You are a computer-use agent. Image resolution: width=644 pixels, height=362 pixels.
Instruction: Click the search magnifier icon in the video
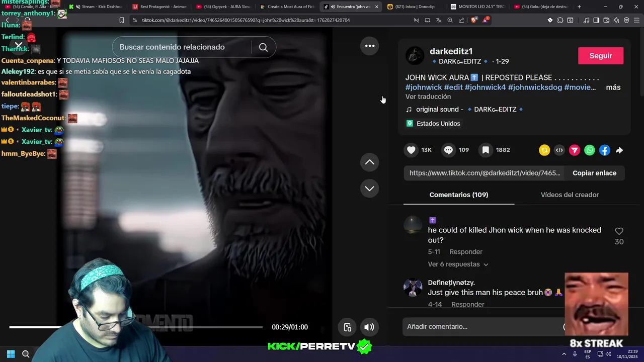(263, 47)
